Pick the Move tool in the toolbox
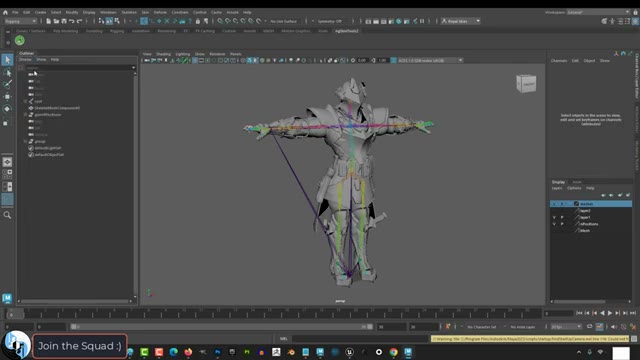 point(7,97)
